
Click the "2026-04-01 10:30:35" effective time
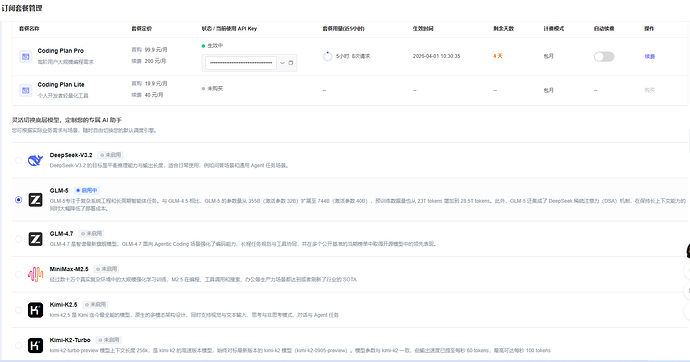point(437,56)
